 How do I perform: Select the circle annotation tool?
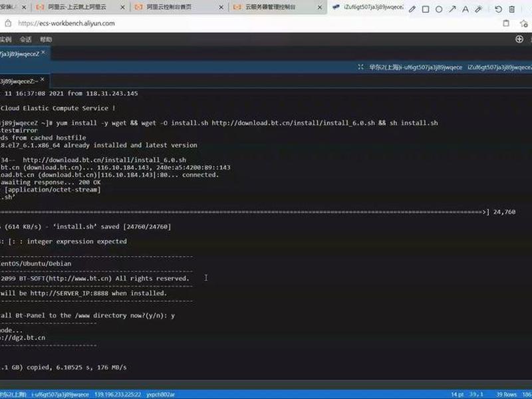439,9
